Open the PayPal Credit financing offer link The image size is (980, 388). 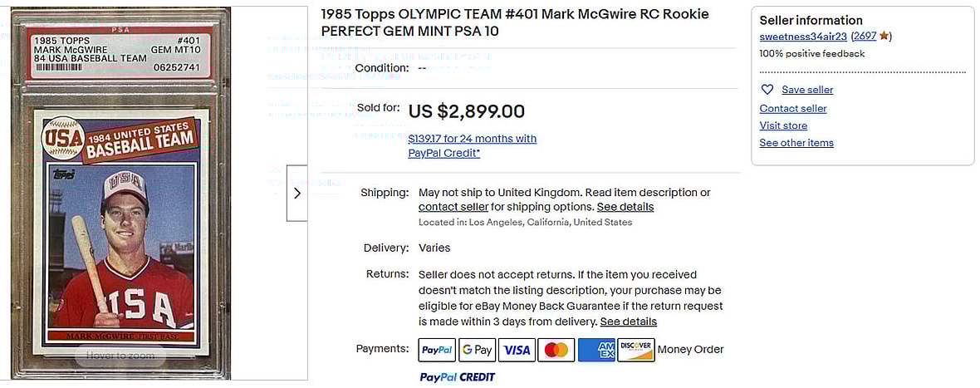point(472,145)
